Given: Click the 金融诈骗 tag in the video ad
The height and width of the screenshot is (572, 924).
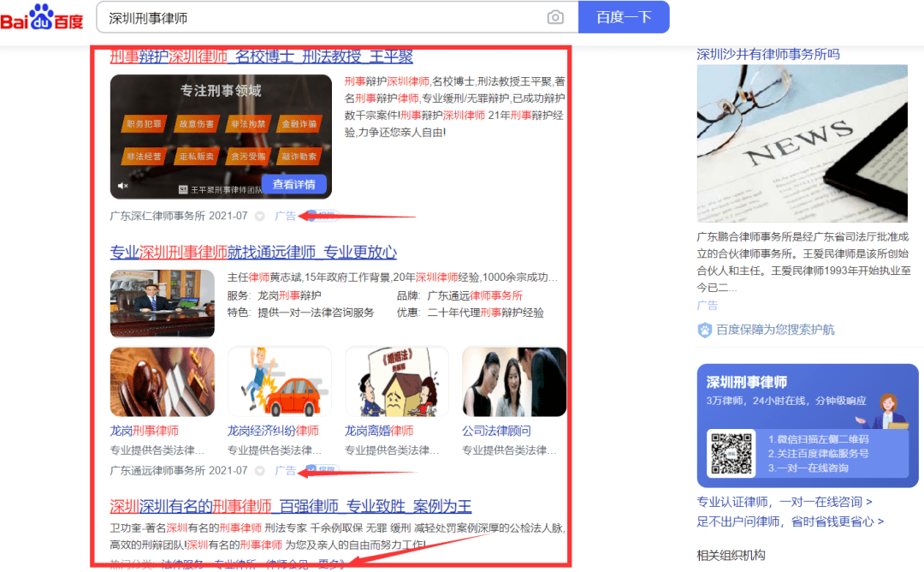Looking at the screenshot, I should (x=299, y=124).
